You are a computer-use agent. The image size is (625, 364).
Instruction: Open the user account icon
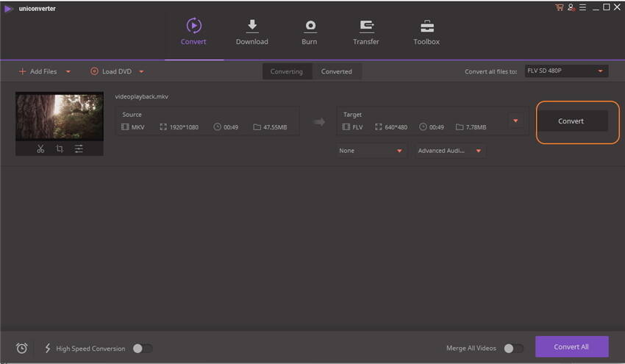point(571,7)
